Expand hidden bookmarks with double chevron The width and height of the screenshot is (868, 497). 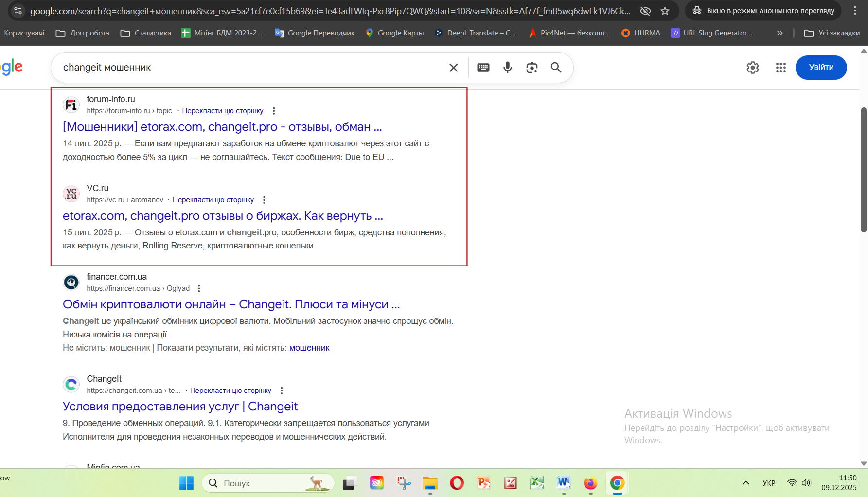coord(779,33)
